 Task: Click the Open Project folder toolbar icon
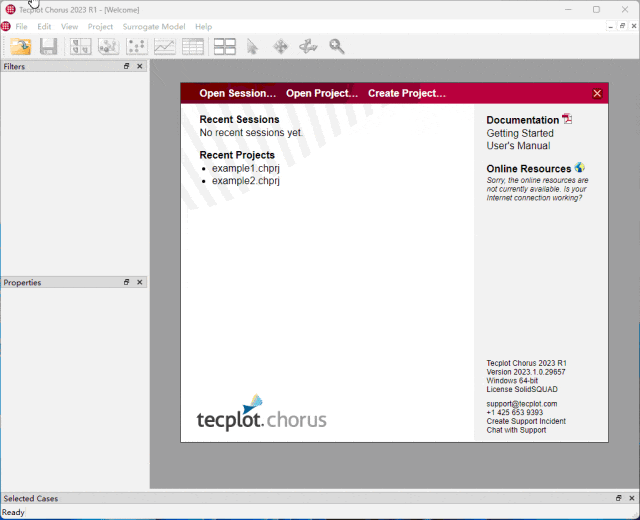click(20, 47)
